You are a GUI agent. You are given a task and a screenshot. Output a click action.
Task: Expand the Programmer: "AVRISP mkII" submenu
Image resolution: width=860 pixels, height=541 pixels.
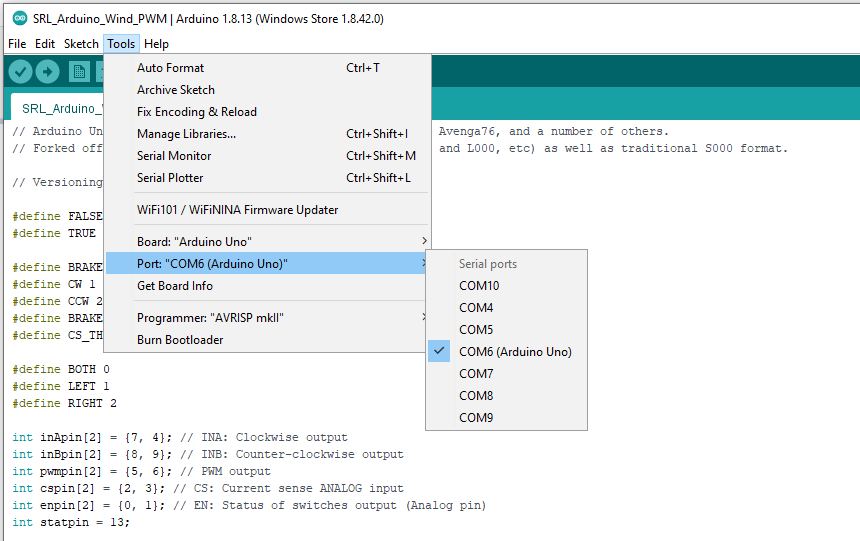[267, 318]
